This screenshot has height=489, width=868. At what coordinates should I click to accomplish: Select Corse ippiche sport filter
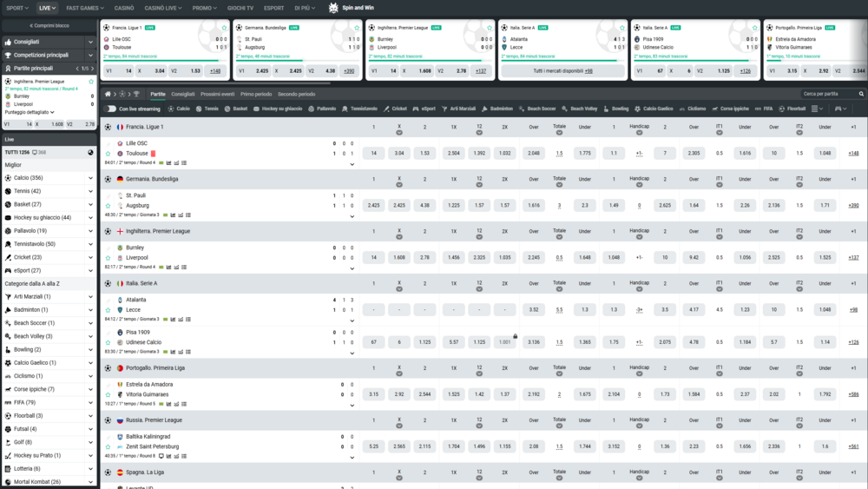pyautogui.click(x=730, y=109)
